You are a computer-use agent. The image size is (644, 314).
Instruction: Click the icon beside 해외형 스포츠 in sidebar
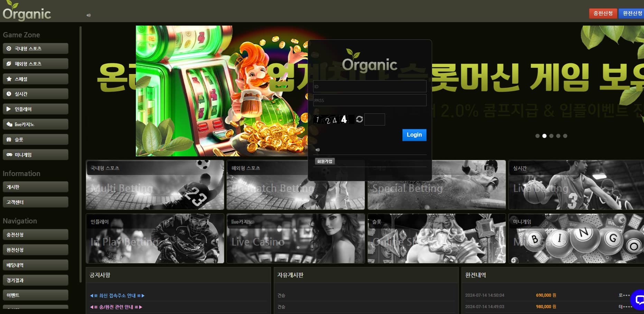tap(9, 64)
